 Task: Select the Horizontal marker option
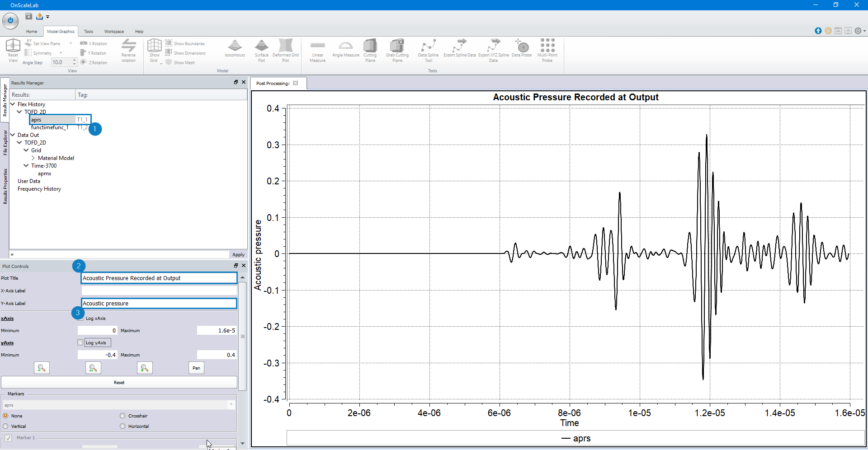pos(123,426)
